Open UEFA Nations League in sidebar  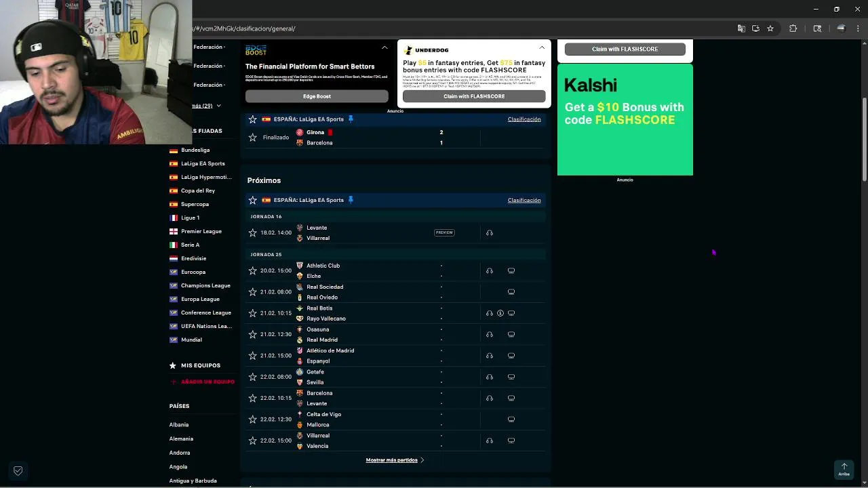tap(206, 326)
